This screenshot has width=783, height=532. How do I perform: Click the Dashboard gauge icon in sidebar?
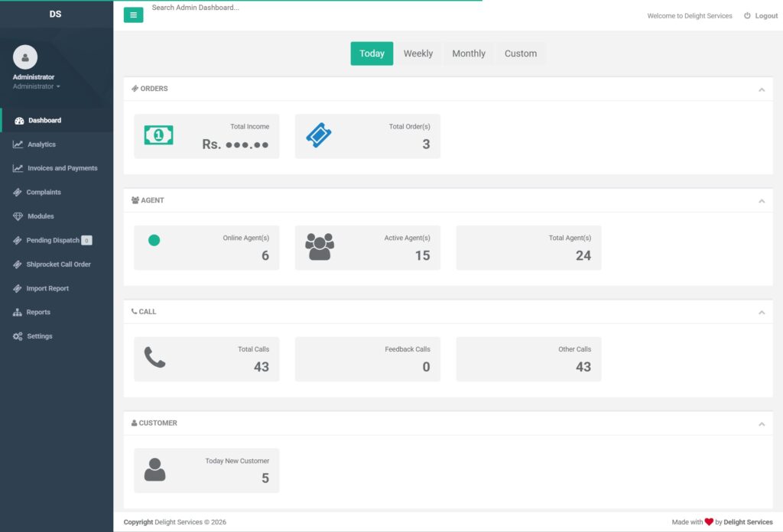click(19, 121)
